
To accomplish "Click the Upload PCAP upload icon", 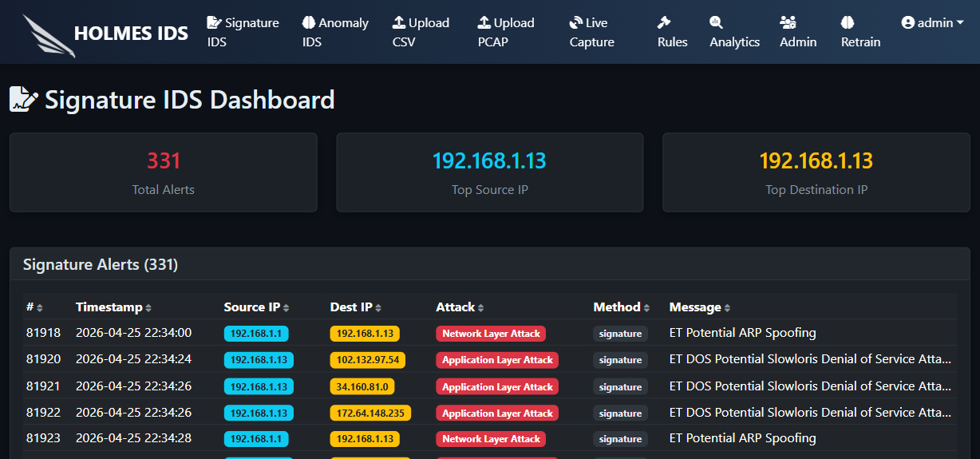I will (484, 23).
